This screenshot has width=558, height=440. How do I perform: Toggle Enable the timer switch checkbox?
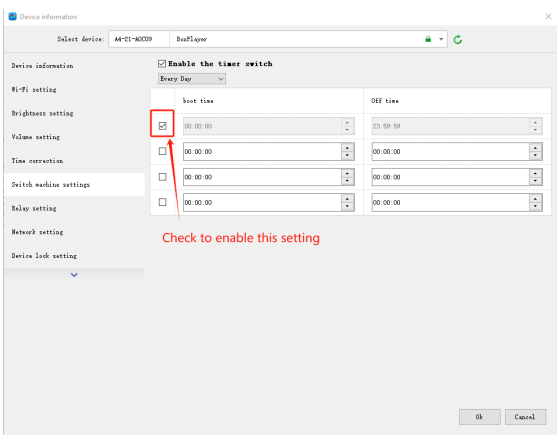162,64
